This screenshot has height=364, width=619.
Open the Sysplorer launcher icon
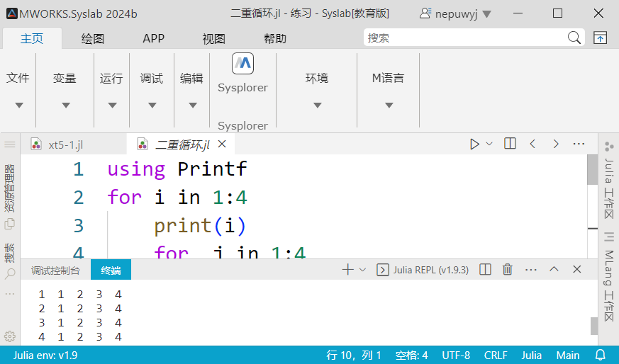(x=242, y=64)
